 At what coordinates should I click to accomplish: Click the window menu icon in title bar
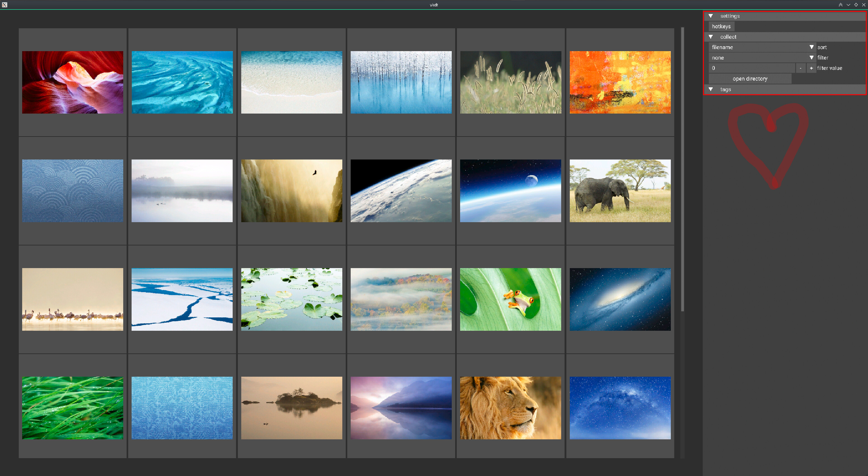pyautogui.click(x=5, y=5)
